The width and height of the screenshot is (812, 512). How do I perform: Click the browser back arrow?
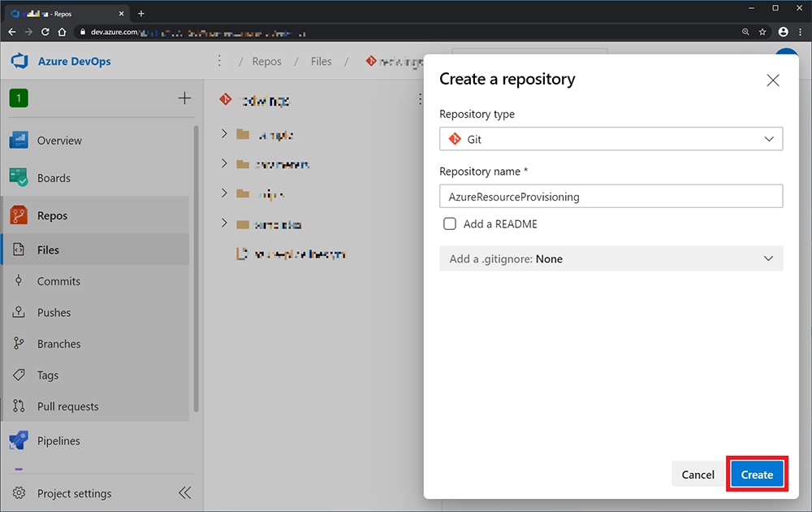pos(12,33)
